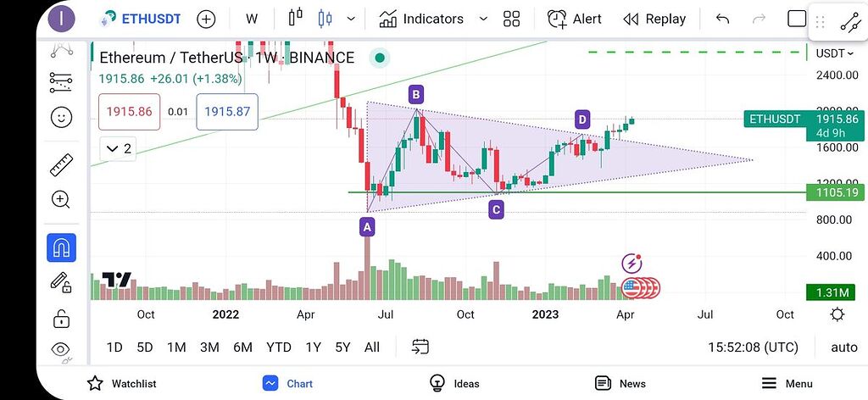Open the go to date icon
868x400 pixels.
[x=420, y=347]
